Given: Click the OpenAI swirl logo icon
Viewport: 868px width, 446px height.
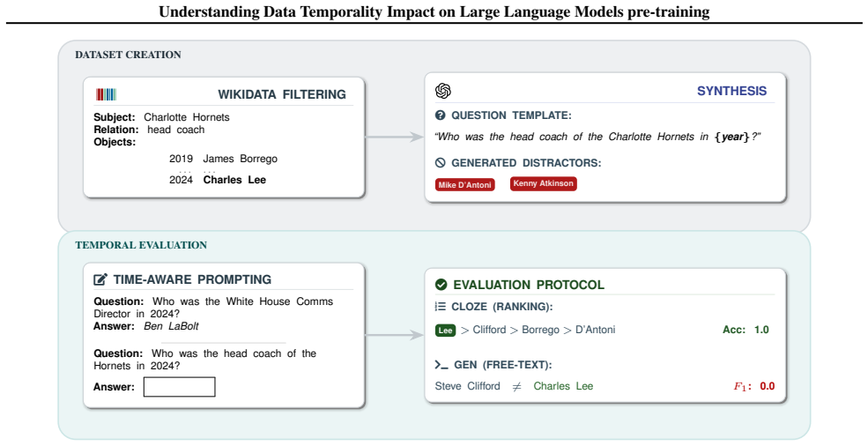Looking at the screenshot, I should pos(443,91).
